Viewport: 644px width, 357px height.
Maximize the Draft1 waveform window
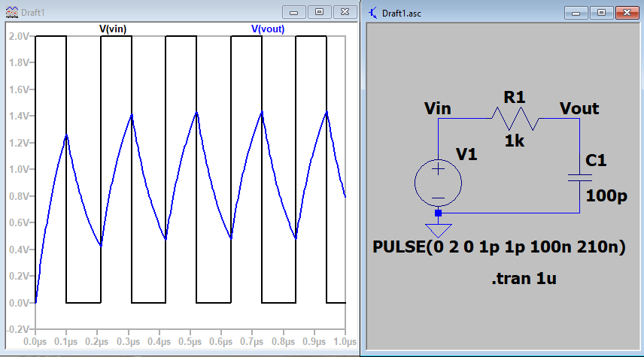tap(319, 11)
